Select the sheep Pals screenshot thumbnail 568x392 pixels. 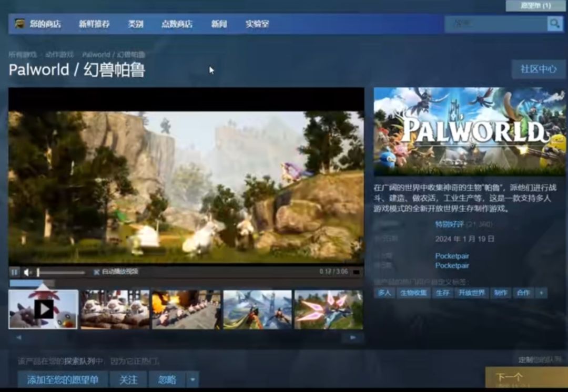115,310
